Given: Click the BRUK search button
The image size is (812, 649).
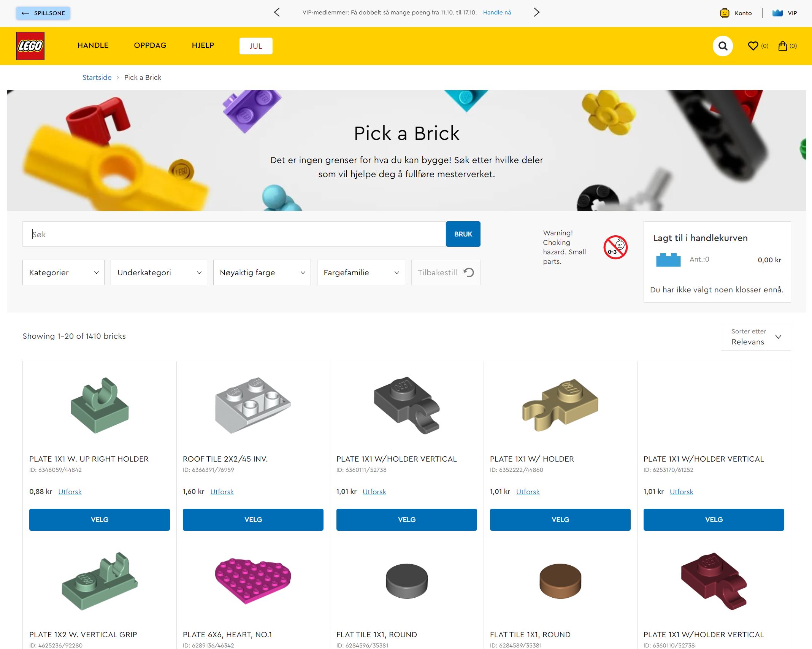Looking at the screenshot, I should (463, 234).
